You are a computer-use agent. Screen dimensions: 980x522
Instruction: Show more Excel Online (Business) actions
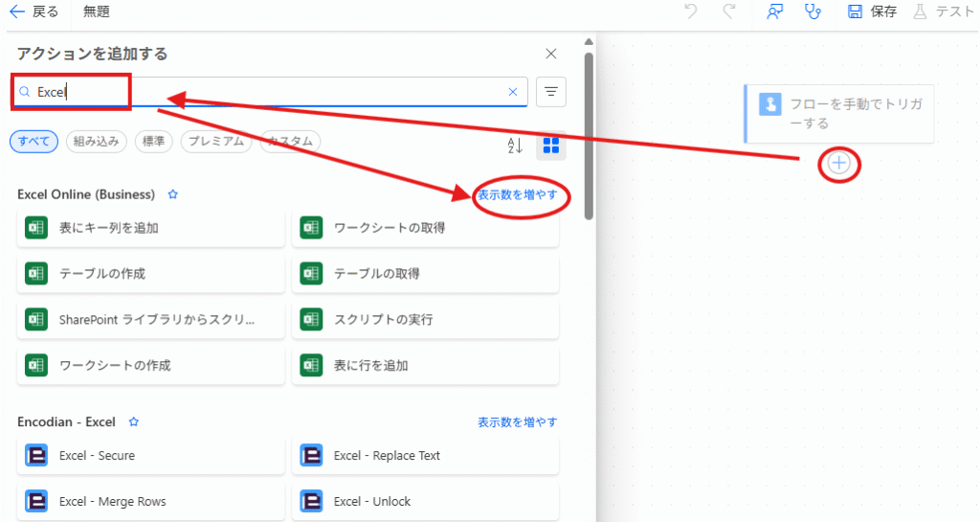(518, 195)
